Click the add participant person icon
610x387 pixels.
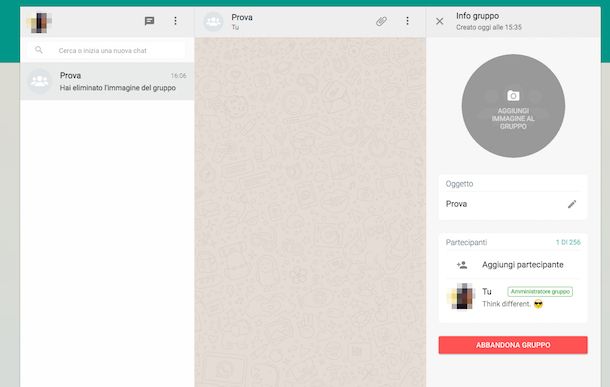(x=462, y=265)
